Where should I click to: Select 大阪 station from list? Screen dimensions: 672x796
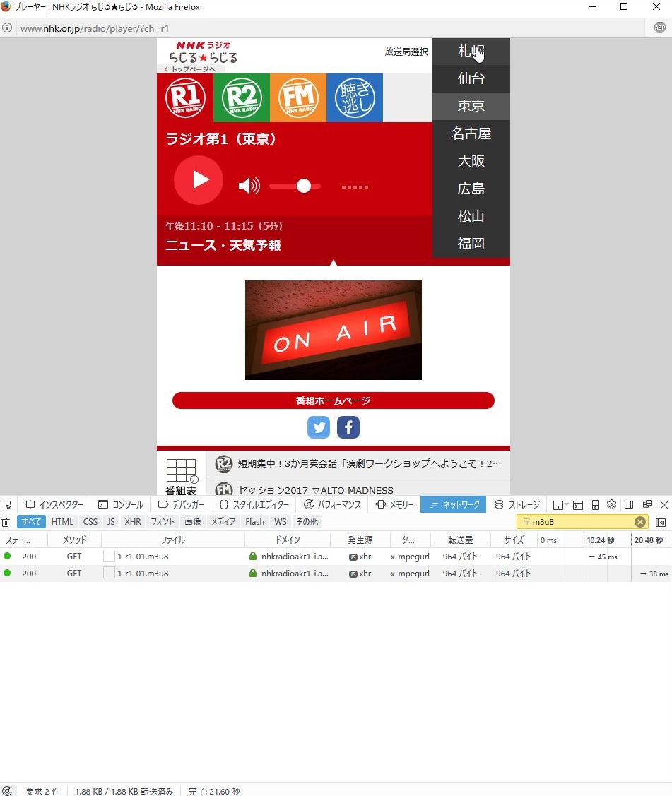click(x=471, y=162)
